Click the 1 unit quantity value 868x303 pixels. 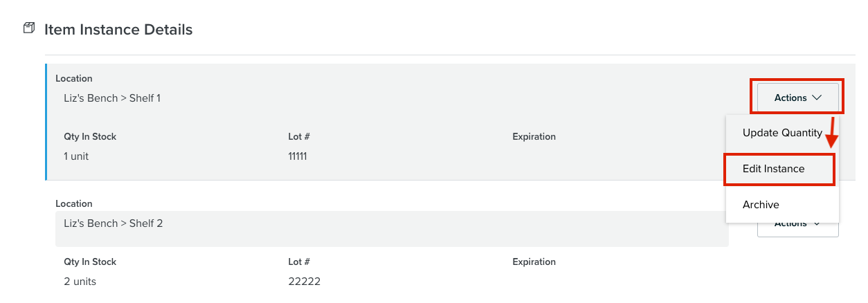pos(76,156)
